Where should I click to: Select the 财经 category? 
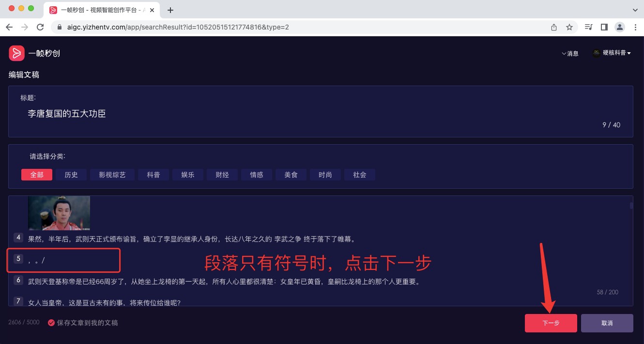tap(222, 175)
